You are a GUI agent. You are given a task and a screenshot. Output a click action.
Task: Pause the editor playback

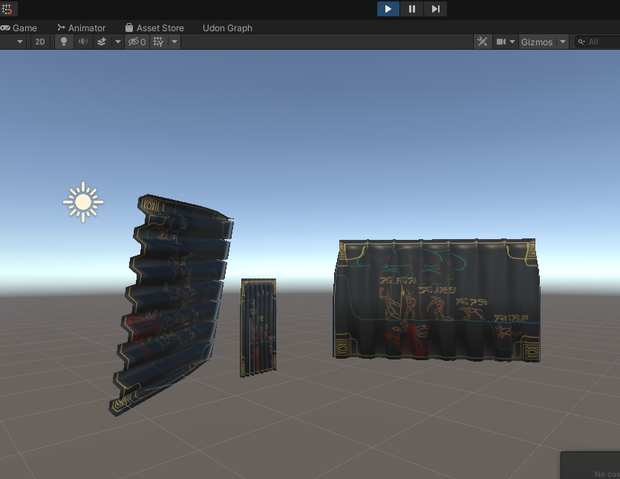coord(412,9)
